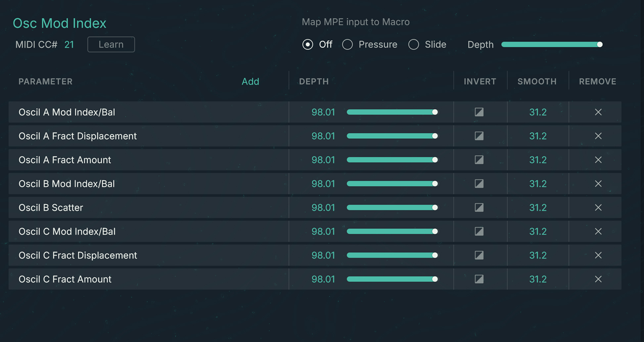The height and width of the screenshot is (342, 644).
Task: Invert the Oscil C Mod Index/Bal mapping
Action: [479, 231]
